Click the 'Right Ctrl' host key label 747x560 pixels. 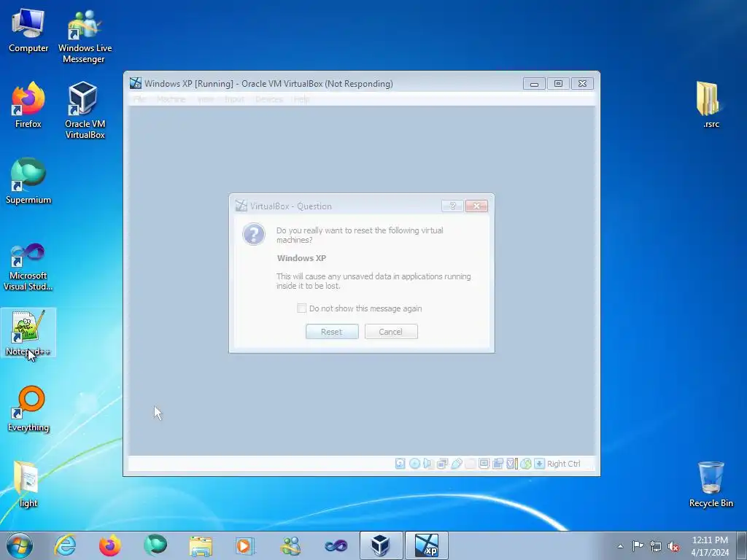(x=564, y=464)
